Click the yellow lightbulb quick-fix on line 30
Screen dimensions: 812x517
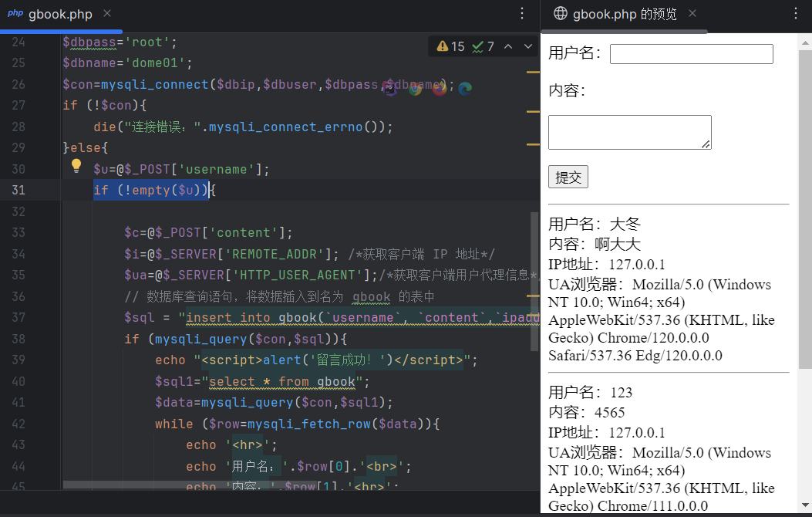(76, 166)
